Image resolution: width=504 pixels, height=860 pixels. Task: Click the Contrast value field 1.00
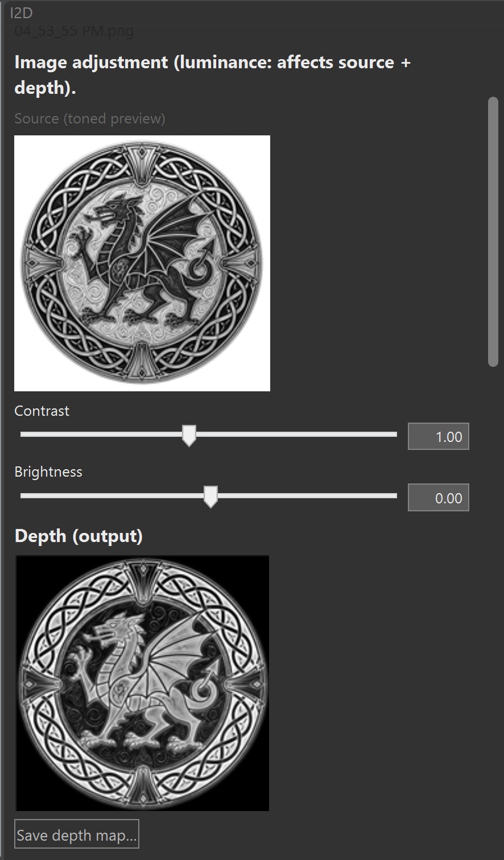pyautogui.click(x=438, y=436)
